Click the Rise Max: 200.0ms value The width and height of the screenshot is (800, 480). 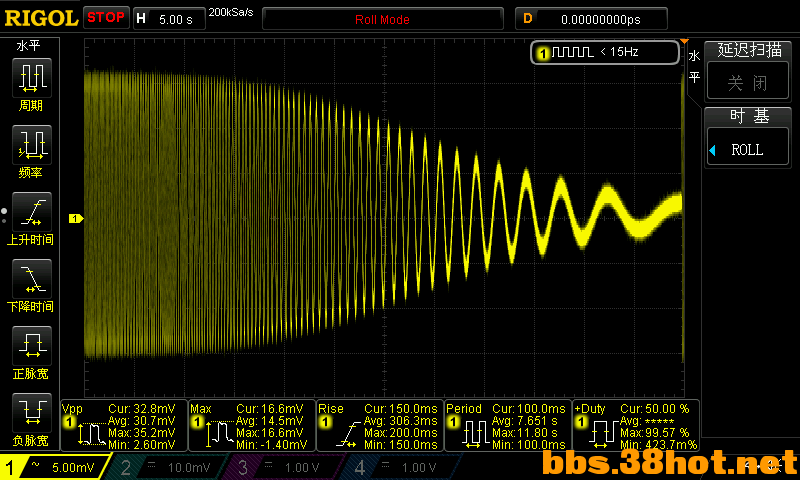tap(401, 433)
